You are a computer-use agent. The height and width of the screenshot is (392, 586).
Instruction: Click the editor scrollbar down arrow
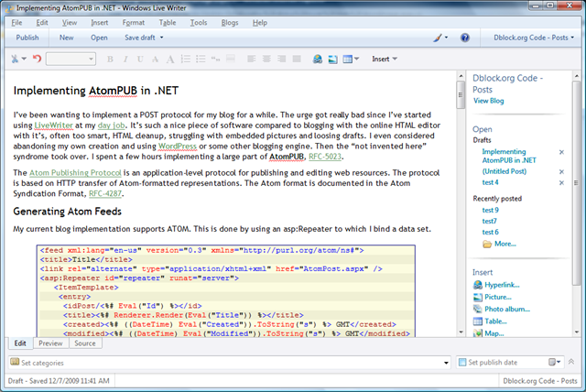461,332
